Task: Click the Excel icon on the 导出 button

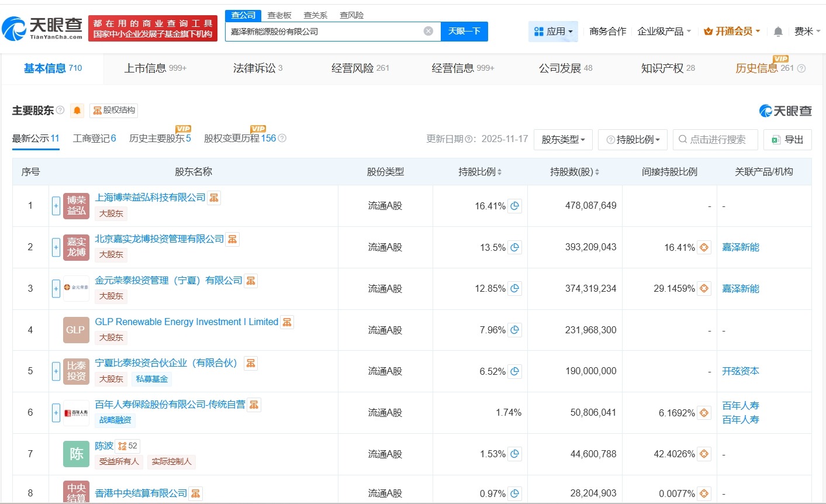Action: [x=776, y=139]
